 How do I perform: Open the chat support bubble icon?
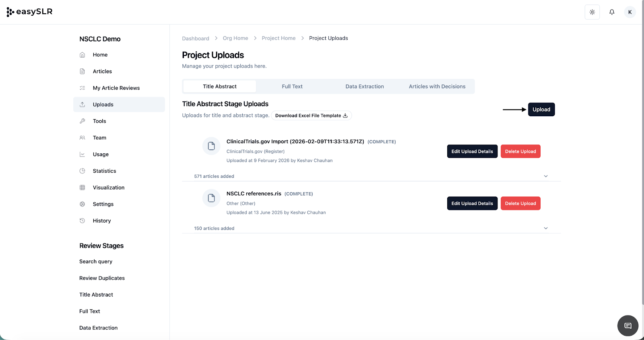click(x=627, y=326)
